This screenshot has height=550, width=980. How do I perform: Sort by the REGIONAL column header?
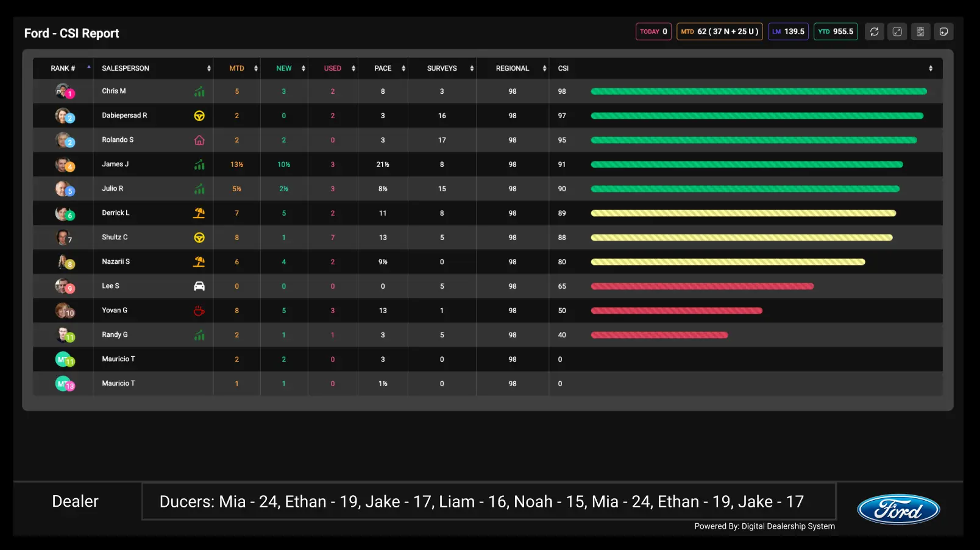pos(513,68)
